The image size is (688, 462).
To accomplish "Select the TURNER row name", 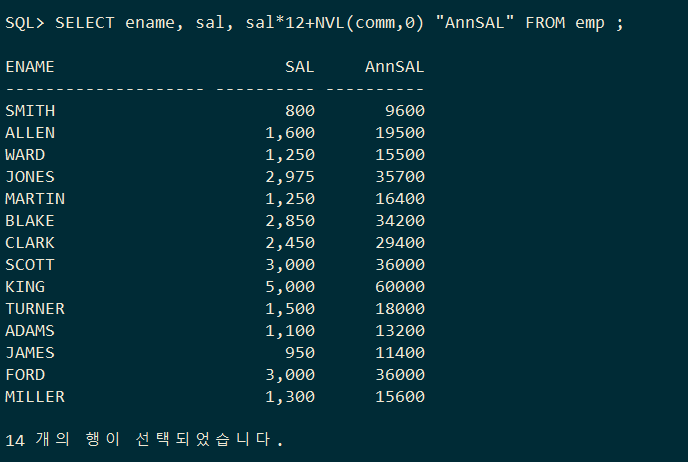I will [x=35, y=308].
